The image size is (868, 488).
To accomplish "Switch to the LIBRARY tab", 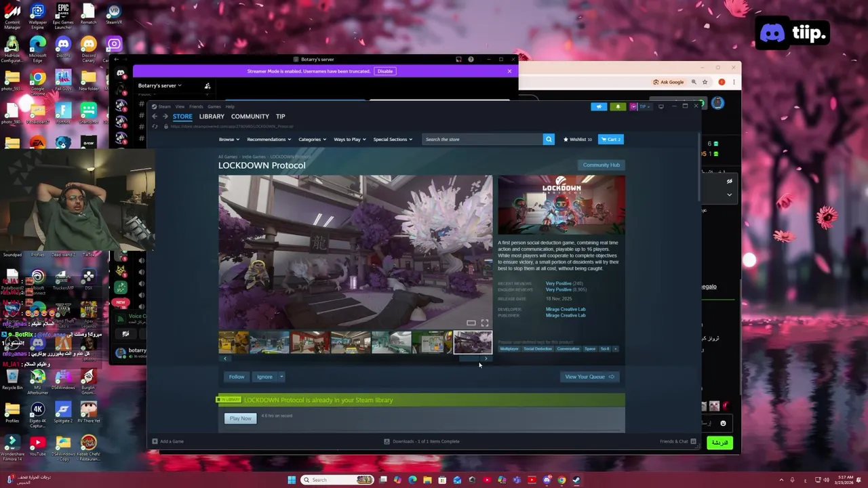I will [212, 117].
